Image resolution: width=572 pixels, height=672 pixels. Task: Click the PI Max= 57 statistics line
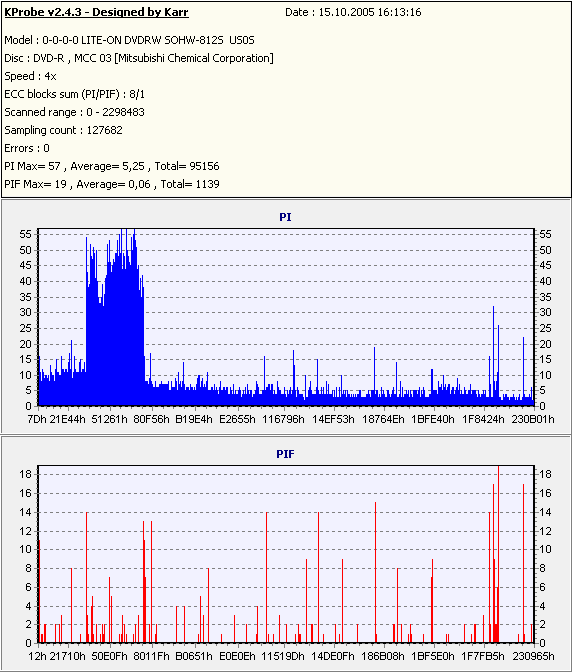pyautogui.click(x=112, y=166)
